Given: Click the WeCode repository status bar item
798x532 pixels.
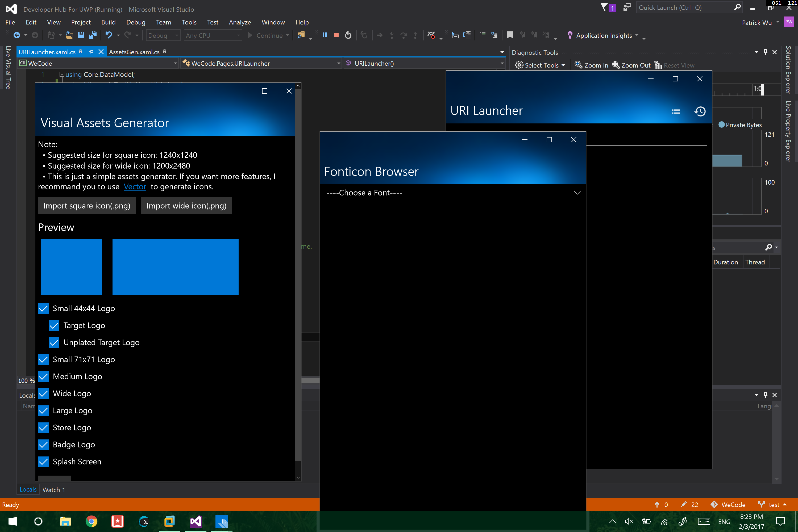Looking at the screenshot, I should coord(728,505).
